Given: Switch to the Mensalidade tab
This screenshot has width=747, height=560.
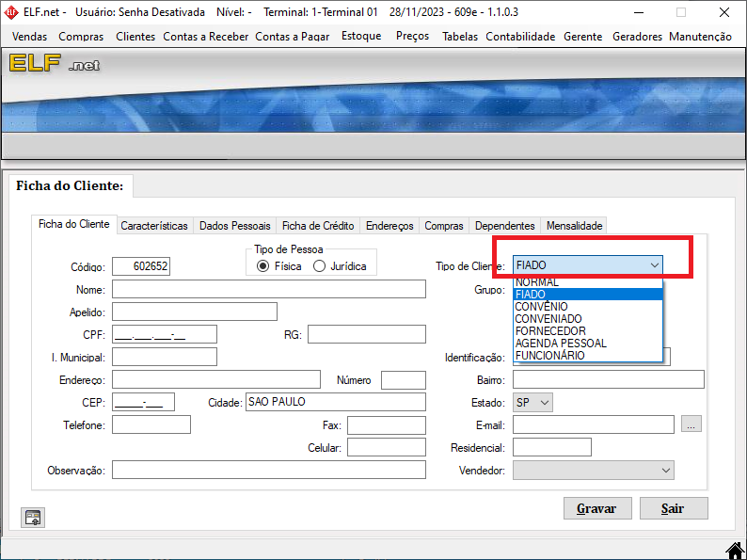Looking at the screenshot, I should [575, 226].
